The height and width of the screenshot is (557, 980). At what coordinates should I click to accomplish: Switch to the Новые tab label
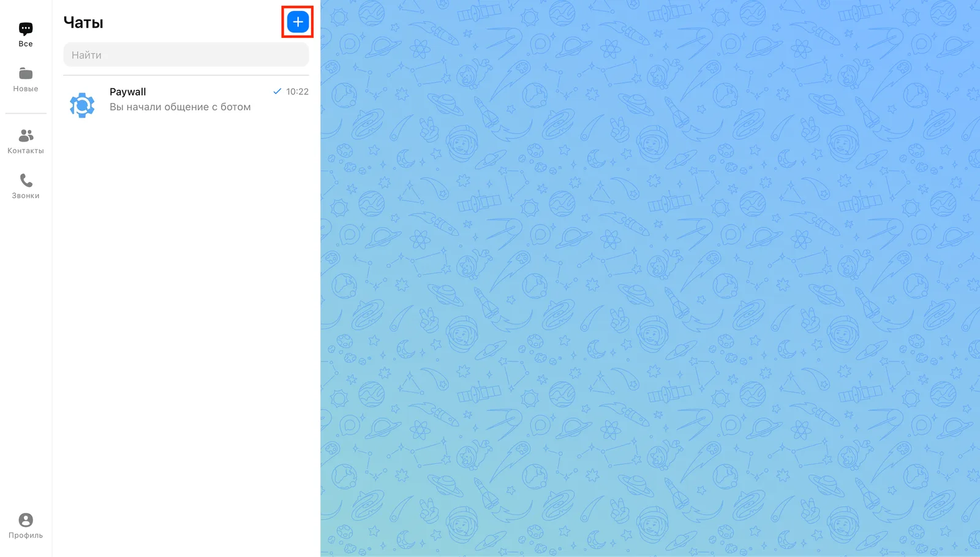click(26, 89)
